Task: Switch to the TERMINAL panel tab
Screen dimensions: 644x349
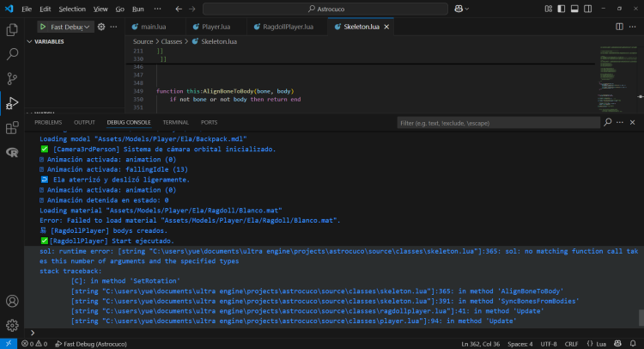Action: 175,123
